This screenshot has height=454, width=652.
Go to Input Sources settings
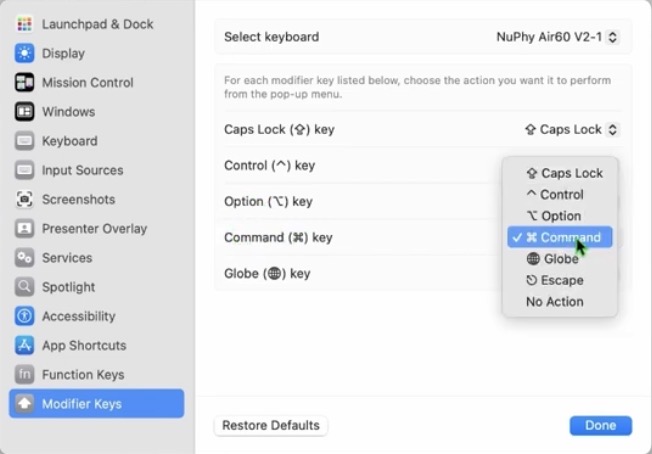(82, 170)
